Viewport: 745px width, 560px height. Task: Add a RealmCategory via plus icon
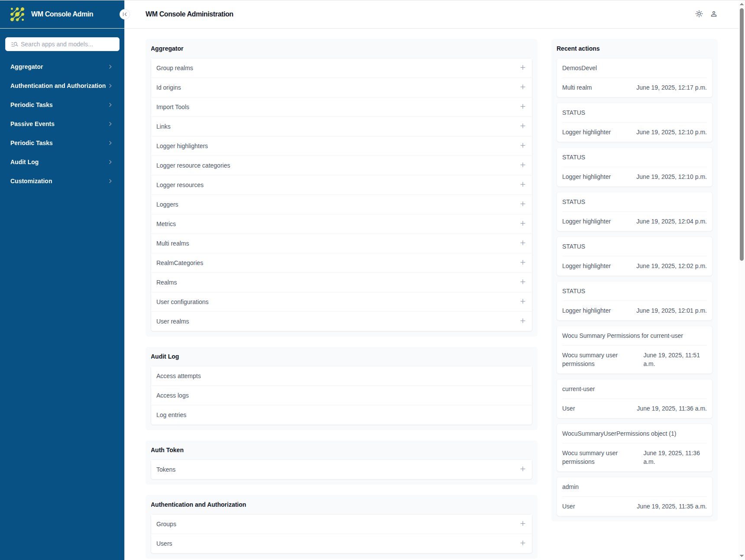[x=523, y=262]
